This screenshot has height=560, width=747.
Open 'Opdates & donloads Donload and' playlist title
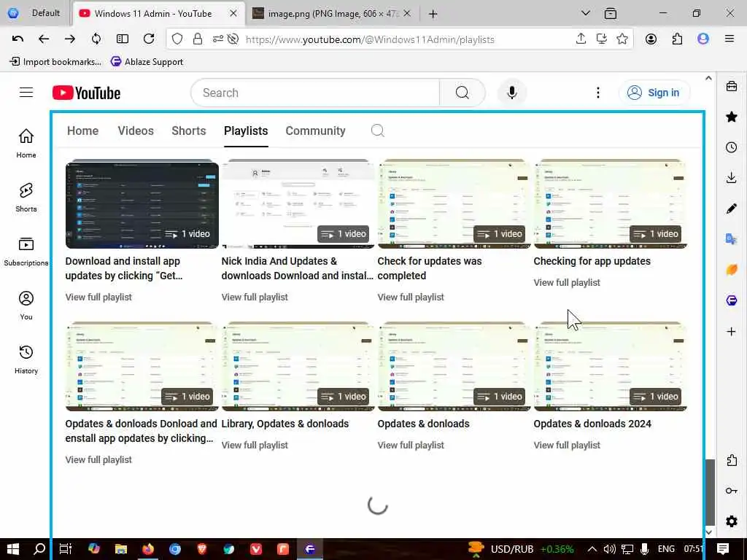141,431
